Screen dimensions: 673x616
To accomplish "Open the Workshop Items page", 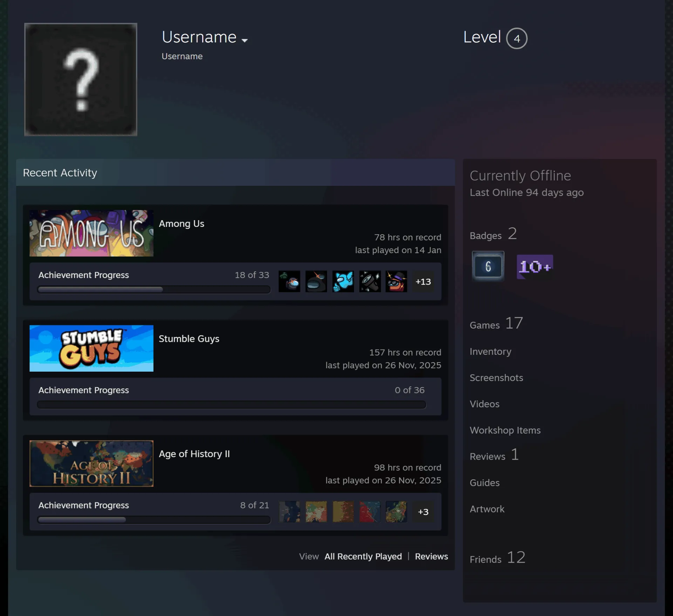I will 505,430.
